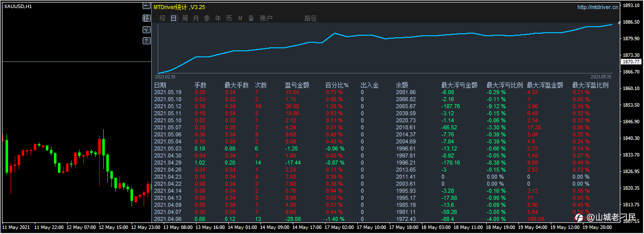Open the 备 comment tab

coord(251,18)
